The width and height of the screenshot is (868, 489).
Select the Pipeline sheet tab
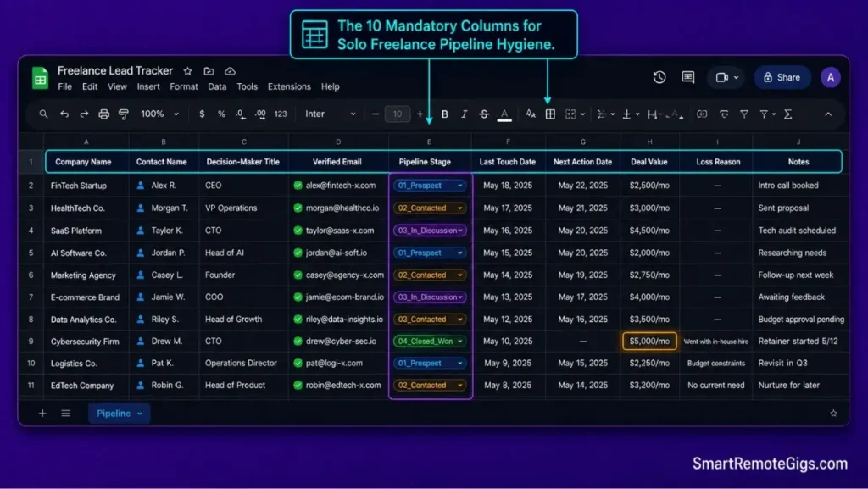click(x=119, y=414)
